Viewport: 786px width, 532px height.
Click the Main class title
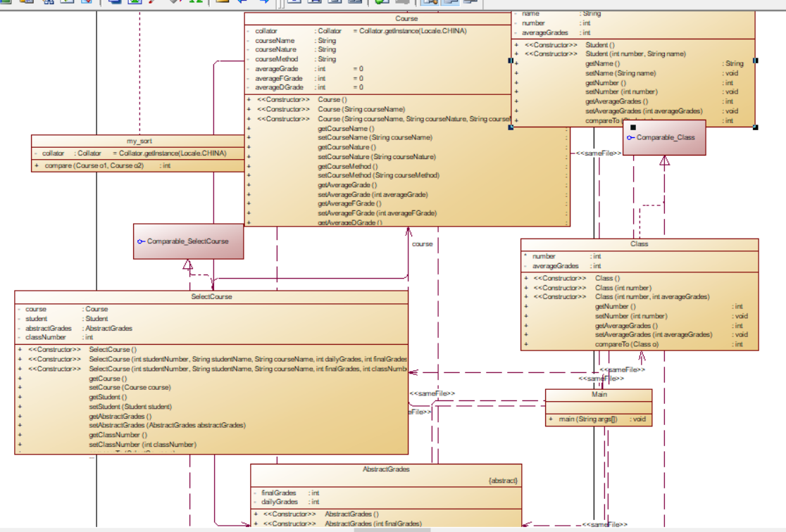point(599,395)
